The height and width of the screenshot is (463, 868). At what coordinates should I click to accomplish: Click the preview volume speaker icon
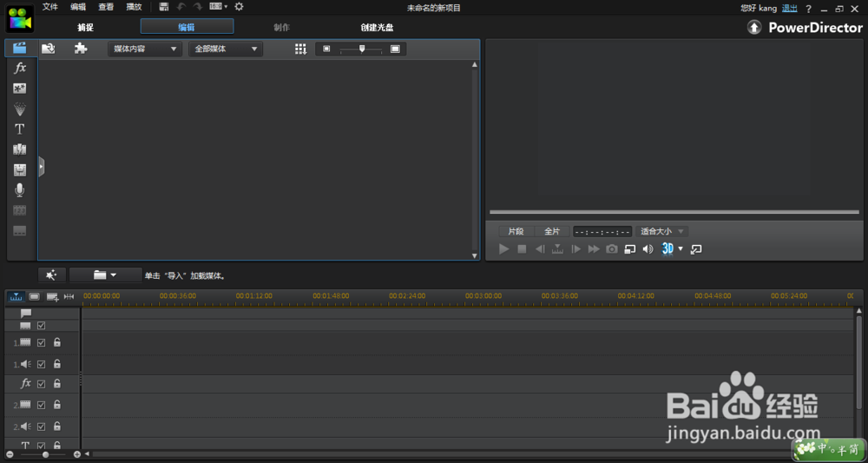point(648,249)
